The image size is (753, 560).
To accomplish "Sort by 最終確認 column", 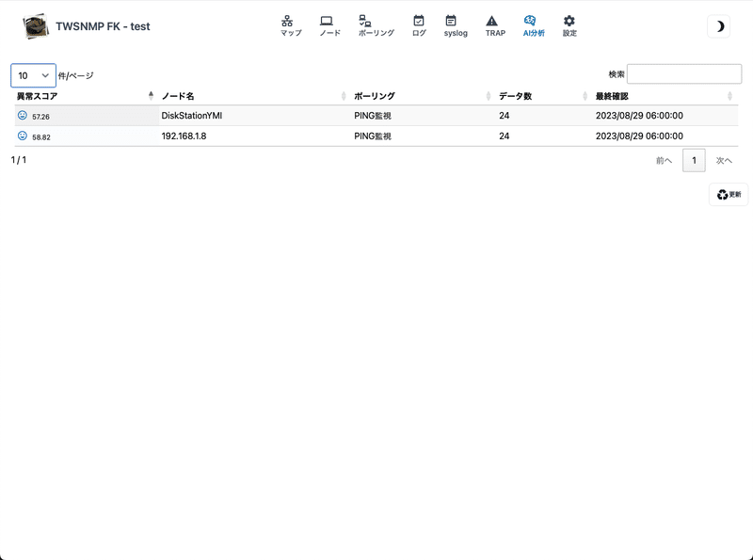I will 665,96.
